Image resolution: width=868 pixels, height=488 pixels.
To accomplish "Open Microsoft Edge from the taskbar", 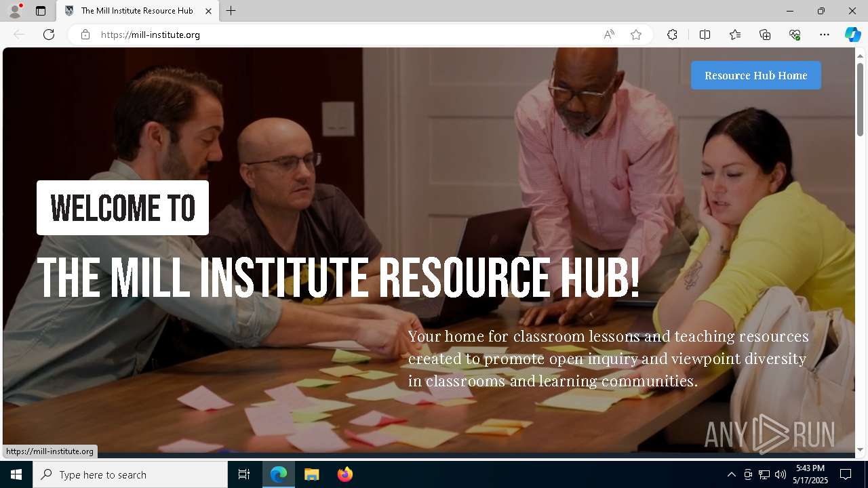I will tap(279, 474).
